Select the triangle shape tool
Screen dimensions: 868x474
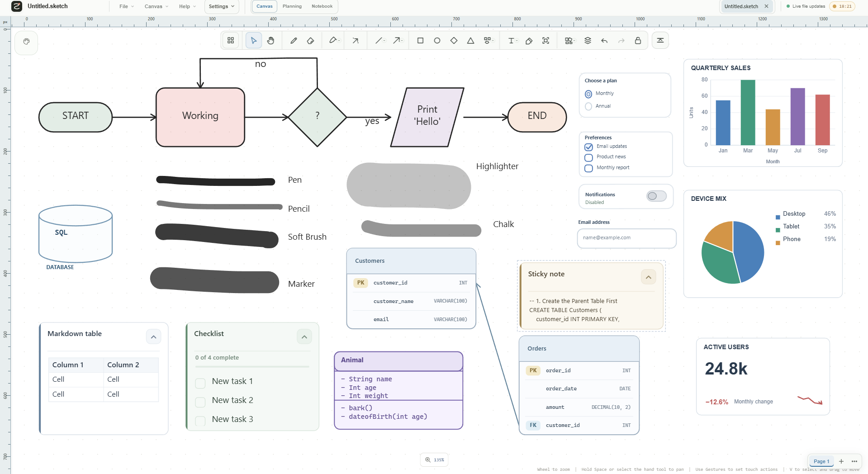pos(470,41)
